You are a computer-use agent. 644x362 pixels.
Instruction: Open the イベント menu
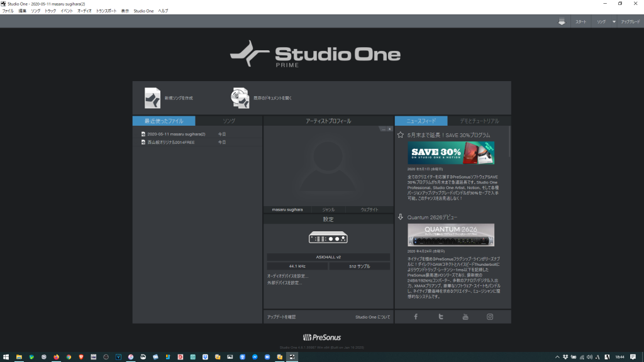tap(67, 11)
